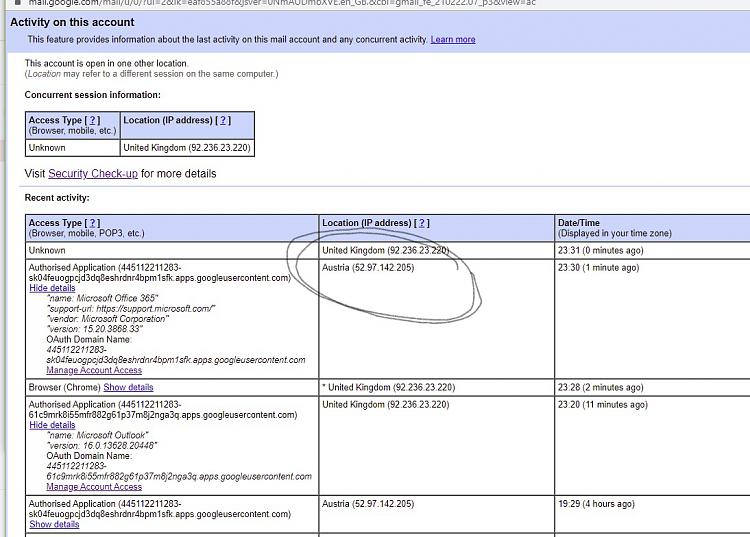Screen dimensions: 750x537
Task: Show details for 19:29 authorised application
Action: coord(54,524)
